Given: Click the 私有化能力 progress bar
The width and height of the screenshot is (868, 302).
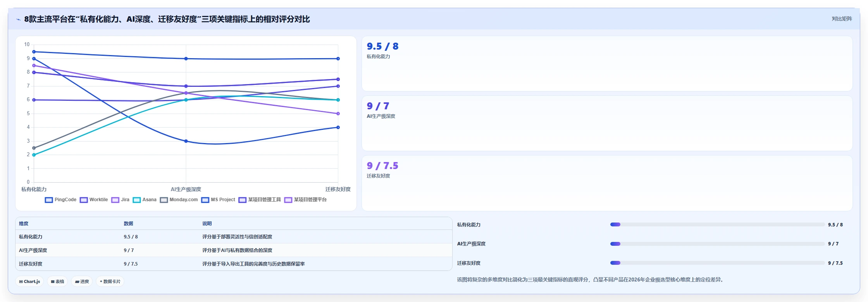Looking at the screenshot, I should click(x=717, y=224).
